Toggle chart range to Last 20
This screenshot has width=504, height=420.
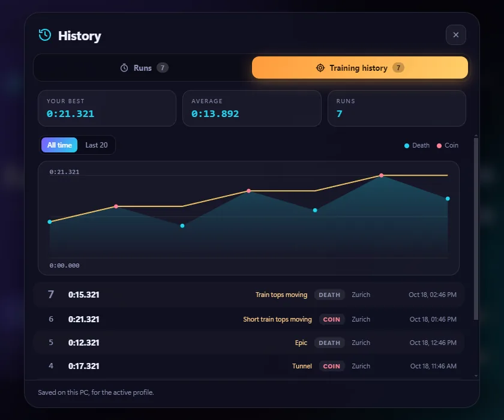97,145
